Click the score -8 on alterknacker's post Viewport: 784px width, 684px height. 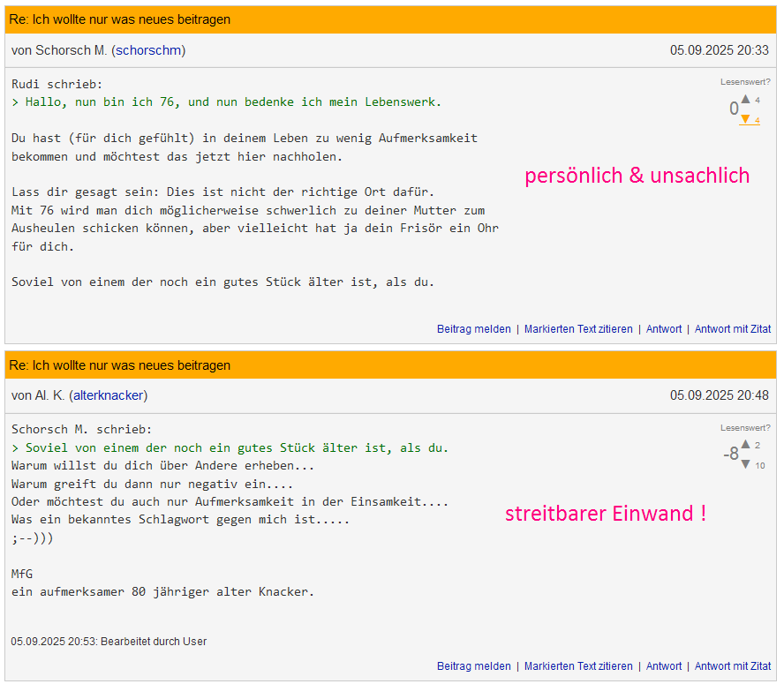point(731,454)
